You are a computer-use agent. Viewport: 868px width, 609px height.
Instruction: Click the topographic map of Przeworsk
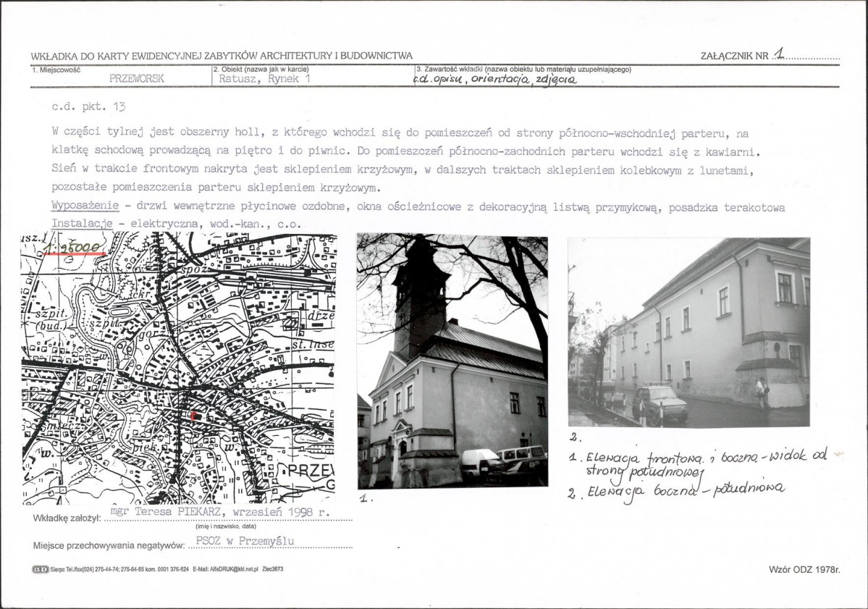[178, 368]
